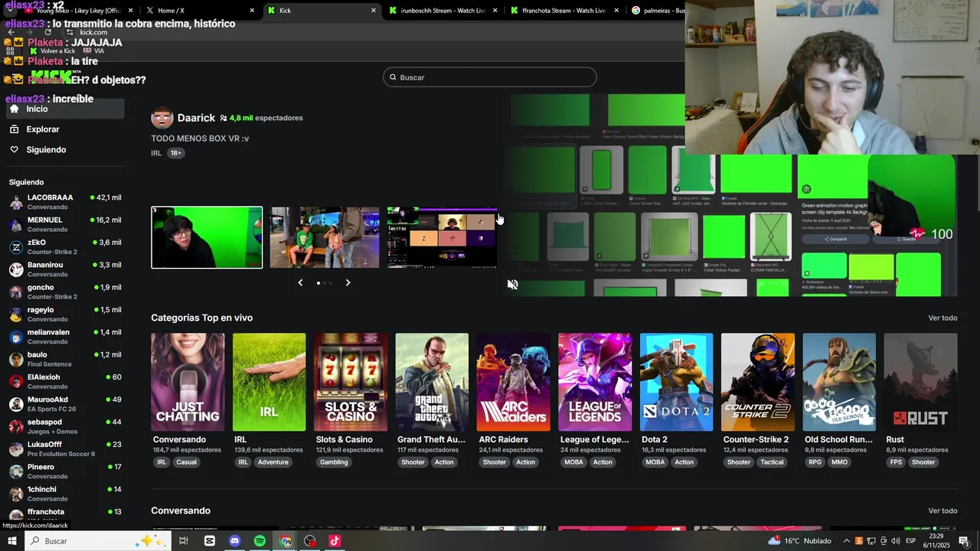Open Old School Run... category title
The height and width of the screenshot is (551, 980).
tap(838, 440)
